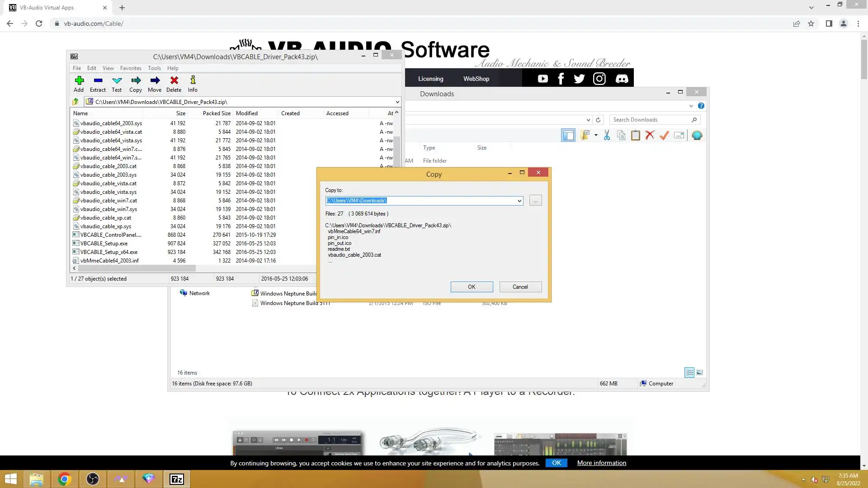Open the Discord icon on VB-Audio site
This screenshot has width=868, height=488.
(622, 79)
